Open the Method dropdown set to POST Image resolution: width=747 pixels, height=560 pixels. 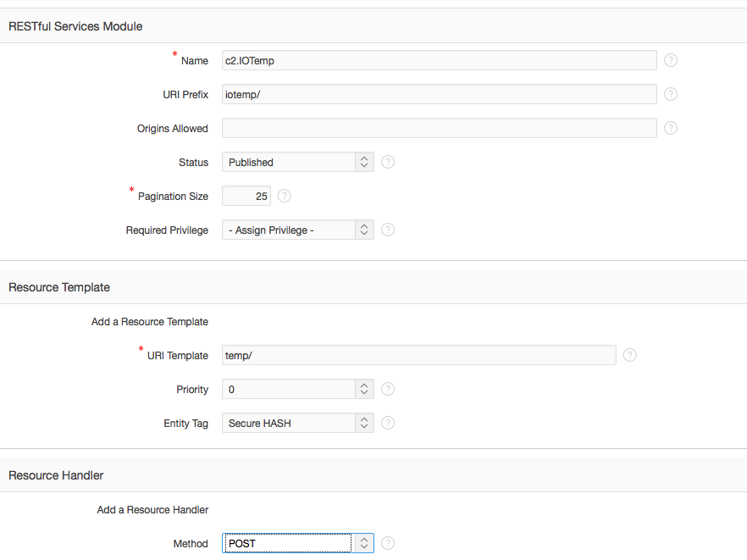tap(298, 543)
